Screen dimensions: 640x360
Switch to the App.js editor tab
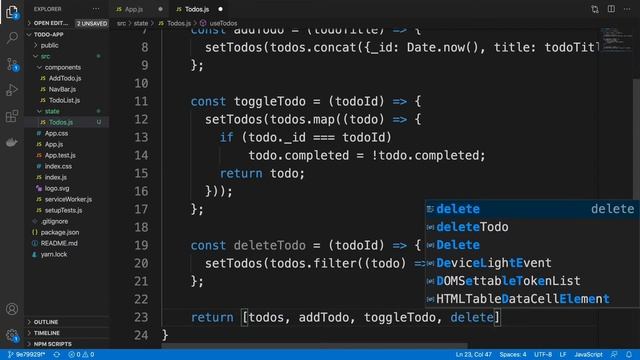tap(133, 9)
